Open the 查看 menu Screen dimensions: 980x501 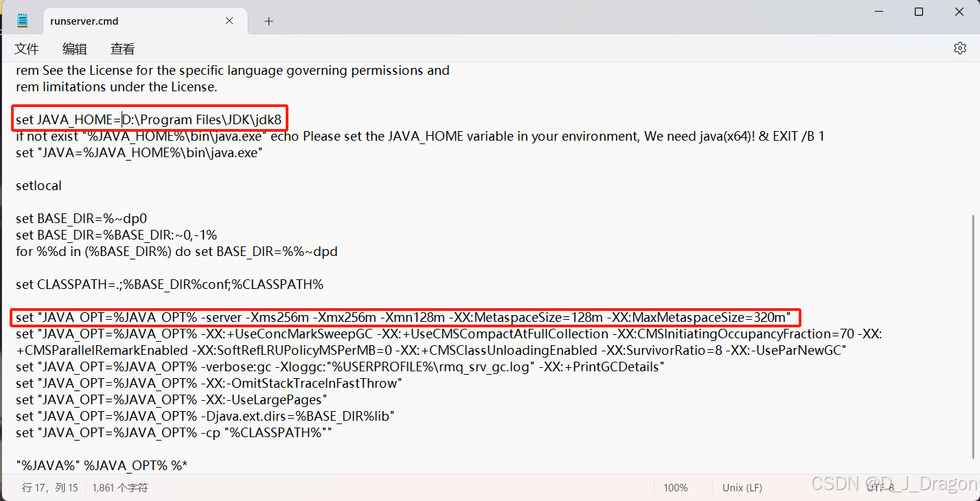click(x=123, y=49)
